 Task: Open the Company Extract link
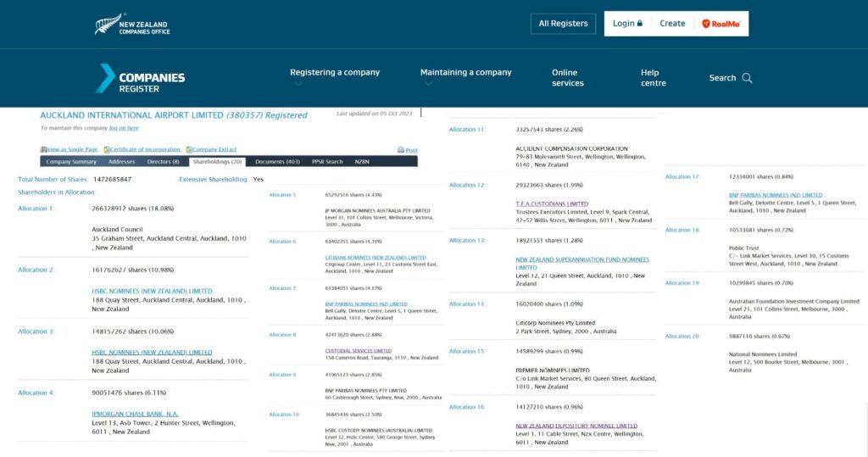214,149
